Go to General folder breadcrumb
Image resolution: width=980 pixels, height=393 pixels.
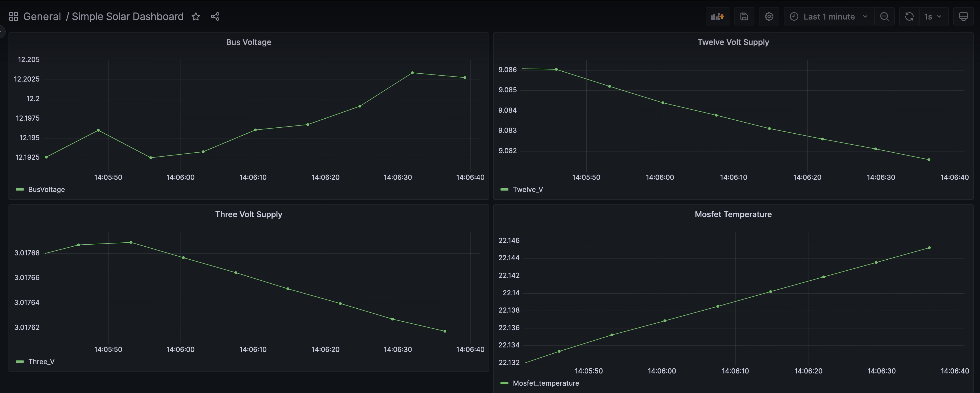[x=42, y=16]
